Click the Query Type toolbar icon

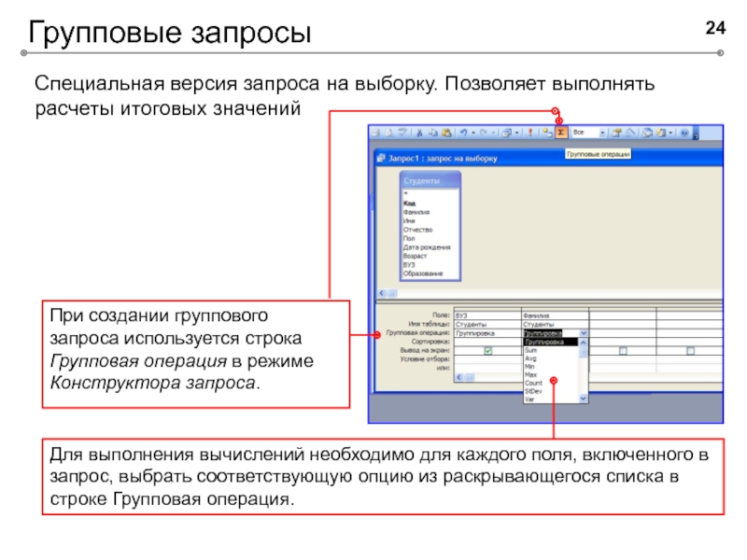click(506, 133)
